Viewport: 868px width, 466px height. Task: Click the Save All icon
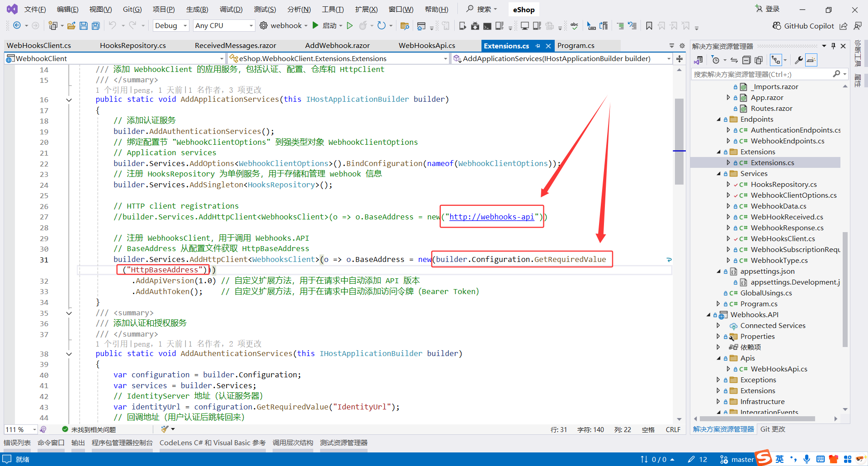(96, 26)
